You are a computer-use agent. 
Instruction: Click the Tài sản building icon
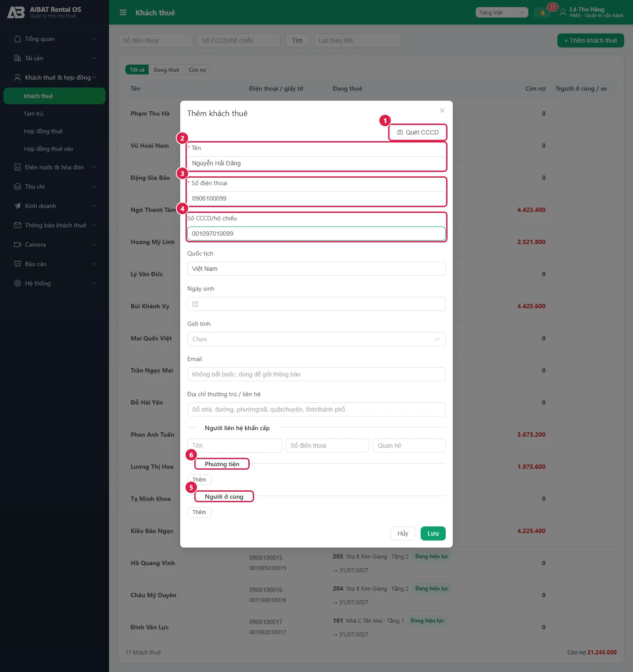click(18, 58)
